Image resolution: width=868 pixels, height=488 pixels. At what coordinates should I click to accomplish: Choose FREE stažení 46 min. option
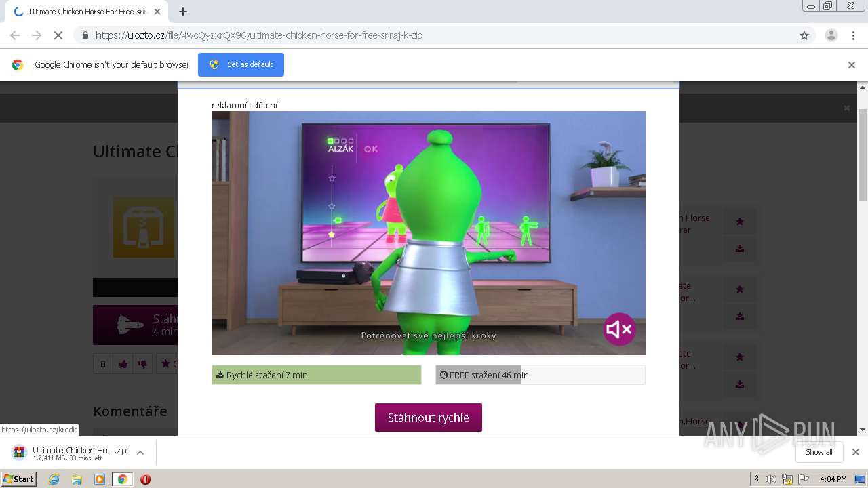pos(540,375)
